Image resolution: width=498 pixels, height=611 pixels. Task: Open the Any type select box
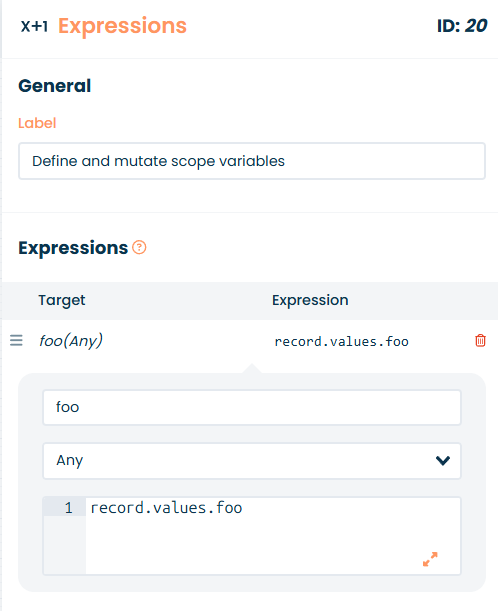pos(252,461)
